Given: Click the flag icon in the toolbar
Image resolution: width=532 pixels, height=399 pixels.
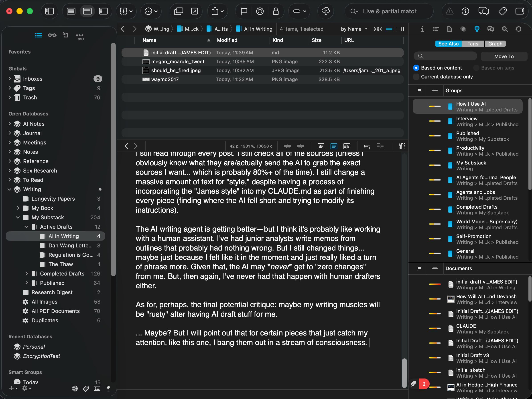Looking at the screenshot, I should pyautogui.click(x=244, y=11).
